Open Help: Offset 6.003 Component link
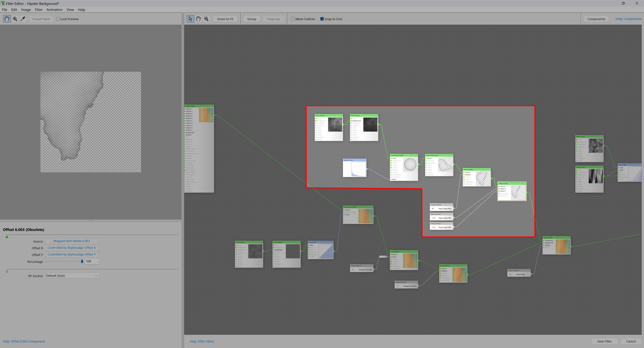 (24, 341)
